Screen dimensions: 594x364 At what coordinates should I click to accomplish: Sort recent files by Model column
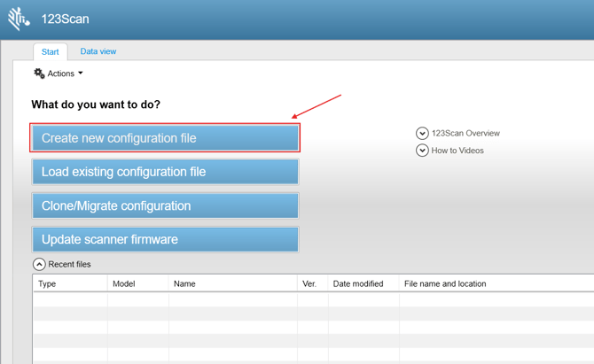(x=137, y=283)
